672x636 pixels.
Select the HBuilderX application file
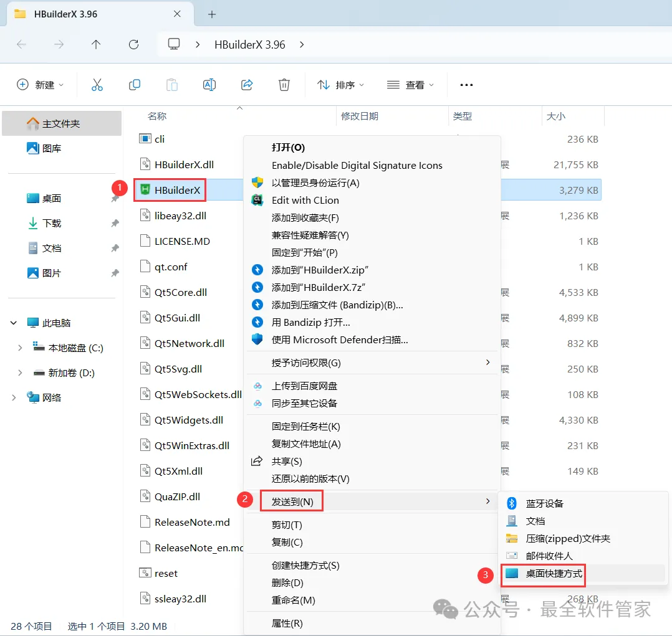[170, 190]
